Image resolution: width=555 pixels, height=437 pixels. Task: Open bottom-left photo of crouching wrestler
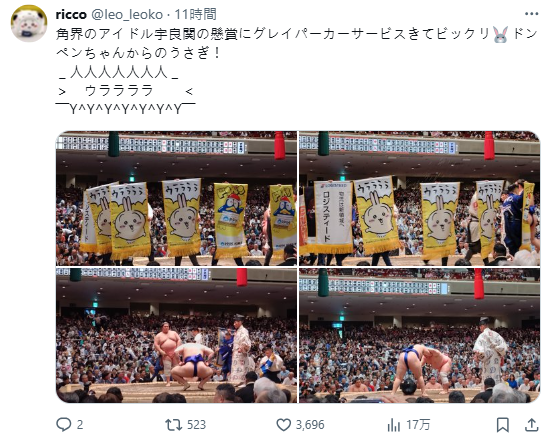coord(176,335)
